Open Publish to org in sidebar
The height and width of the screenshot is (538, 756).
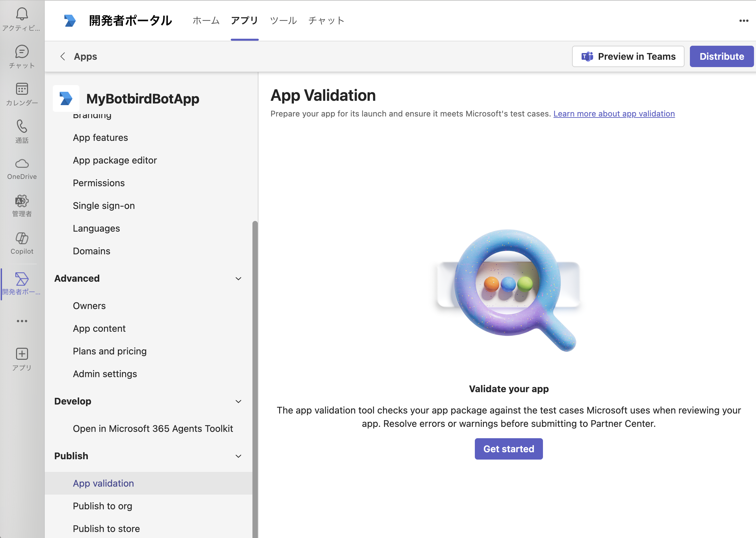pyautogui.click(x=103, y=506)
